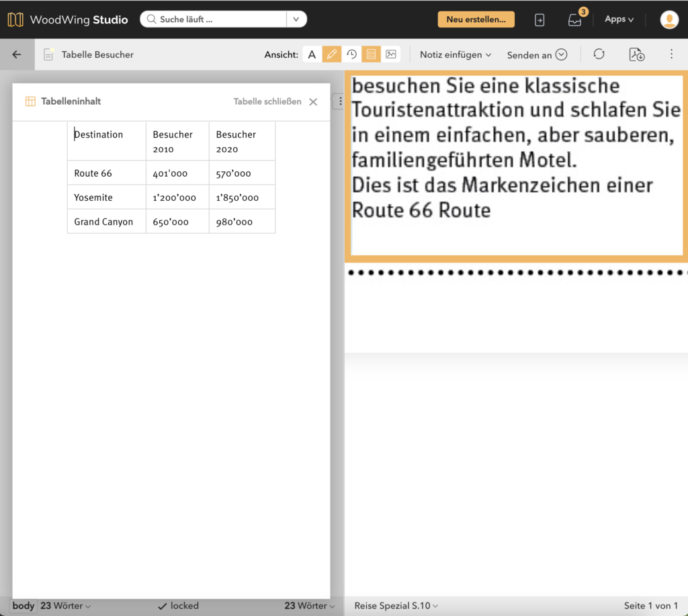The image size is (688, 616).
Task: Open the user profile avatar
Action: click(669, 19)
